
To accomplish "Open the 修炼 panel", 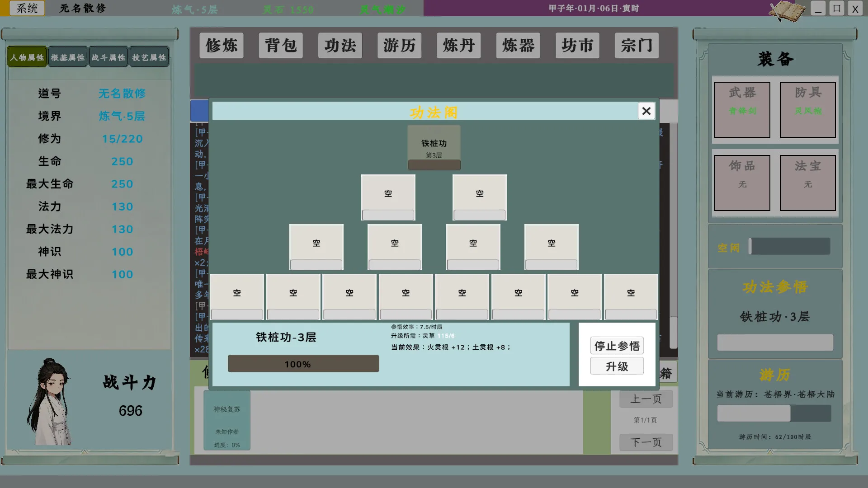I will point(222,45).
